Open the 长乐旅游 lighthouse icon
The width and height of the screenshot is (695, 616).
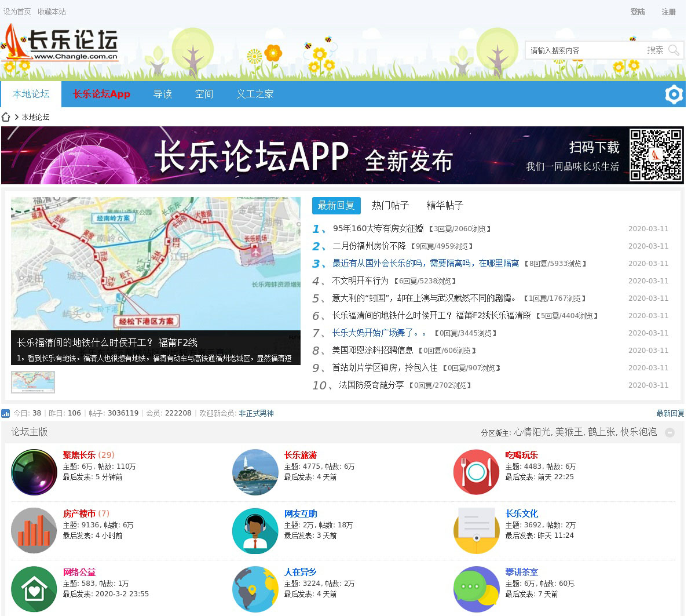coord(255,472)
